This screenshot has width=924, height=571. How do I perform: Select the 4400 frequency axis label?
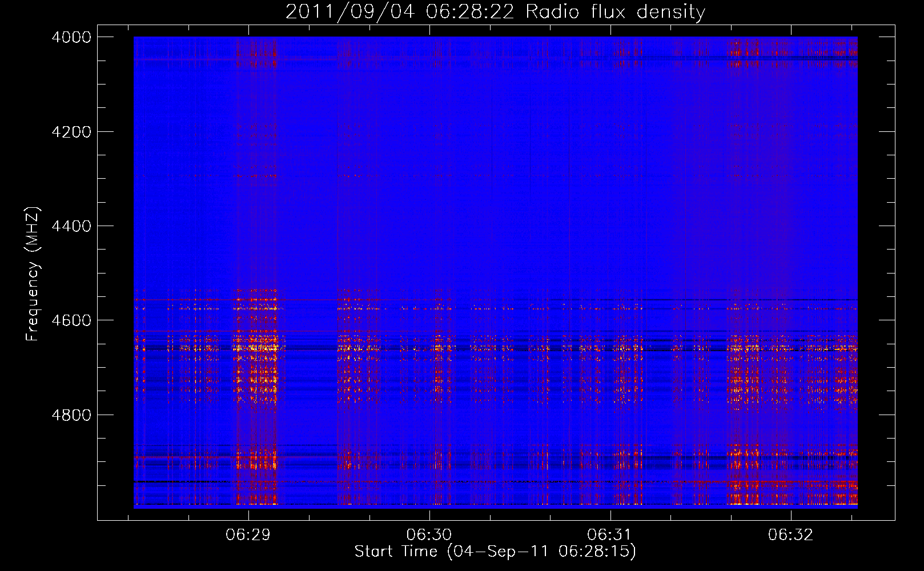(x=71, y=226)
